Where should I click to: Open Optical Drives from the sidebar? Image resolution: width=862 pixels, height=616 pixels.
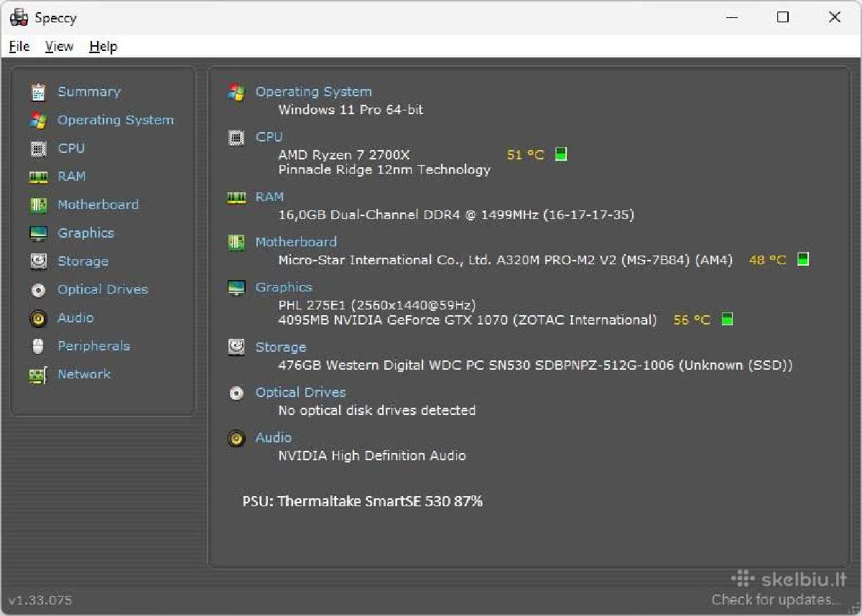(x=103, y=289)
